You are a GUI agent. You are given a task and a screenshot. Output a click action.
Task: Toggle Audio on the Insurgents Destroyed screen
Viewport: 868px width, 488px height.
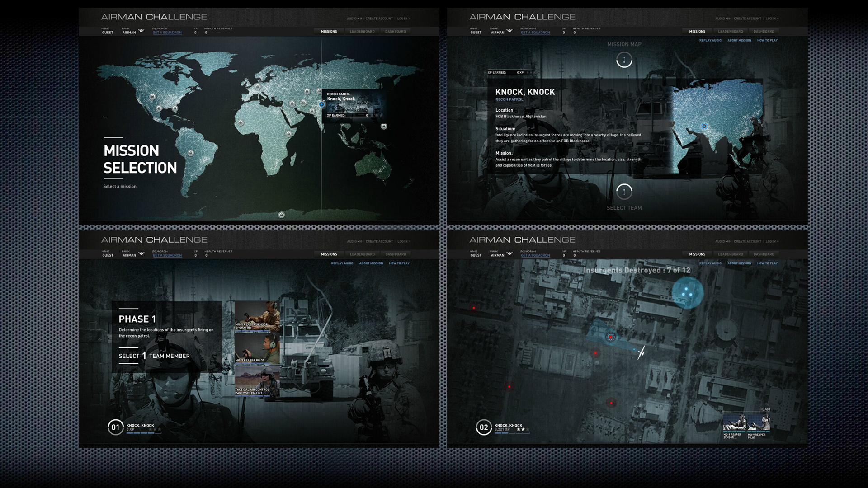[x=722, y=241]
